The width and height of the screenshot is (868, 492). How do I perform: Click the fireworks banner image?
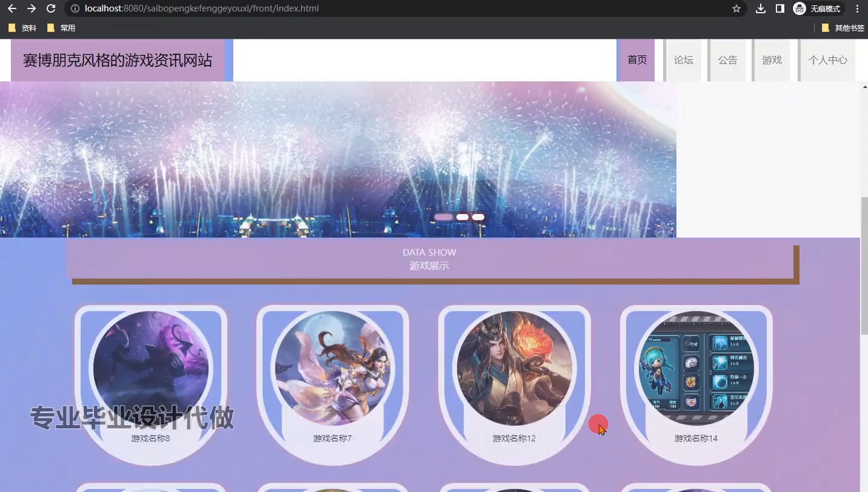click(x=338, y=159)
